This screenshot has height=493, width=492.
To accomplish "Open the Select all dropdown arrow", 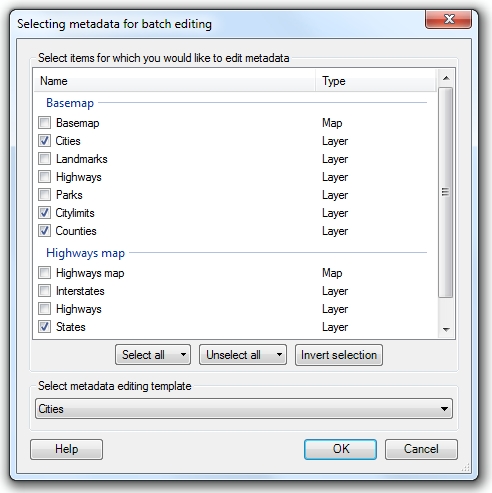I will tap(183, 355).
